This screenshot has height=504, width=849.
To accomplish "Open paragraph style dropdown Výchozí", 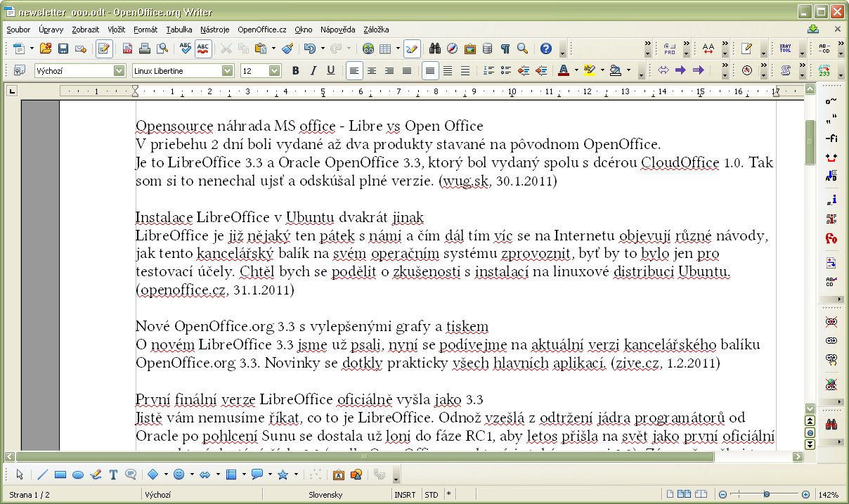I will 119,70.
